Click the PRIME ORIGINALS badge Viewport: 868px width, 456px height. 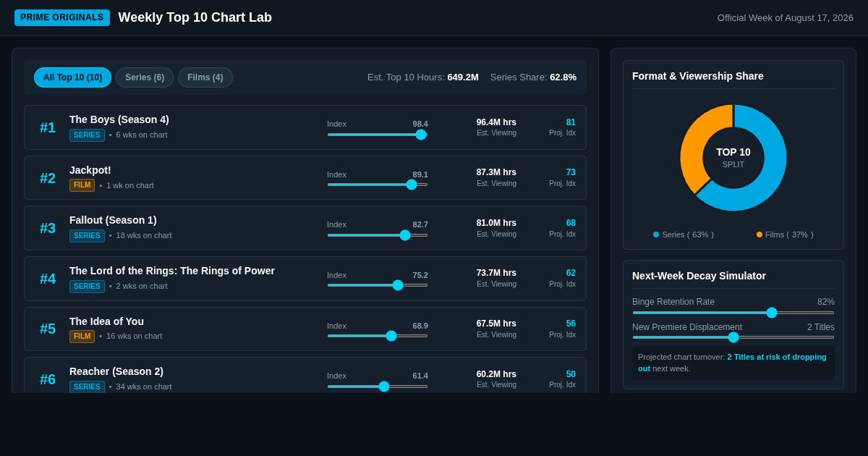point(62,17)
